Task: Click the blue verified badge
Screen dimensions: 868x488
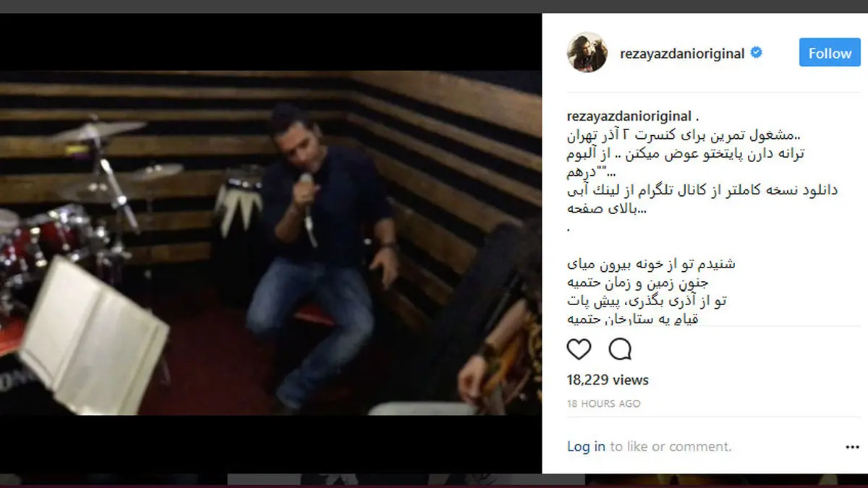Action: [757, 53]
